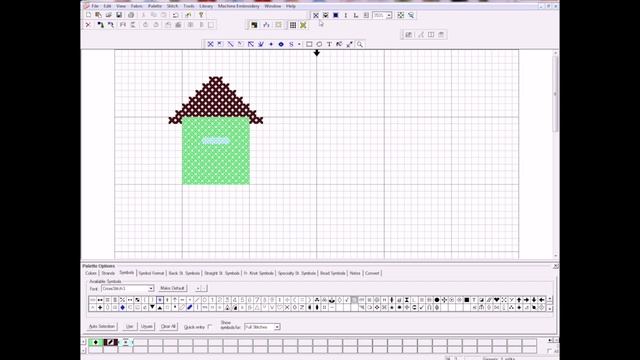Viewport: 640px width, 360px height.
Task: Select the bead circle tool
Action: pos(281,44)
